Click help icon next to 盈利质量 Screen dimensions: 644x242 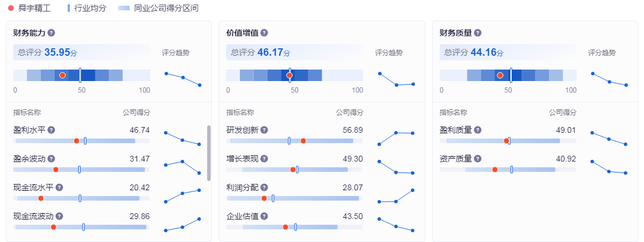(x=477, y=130)
